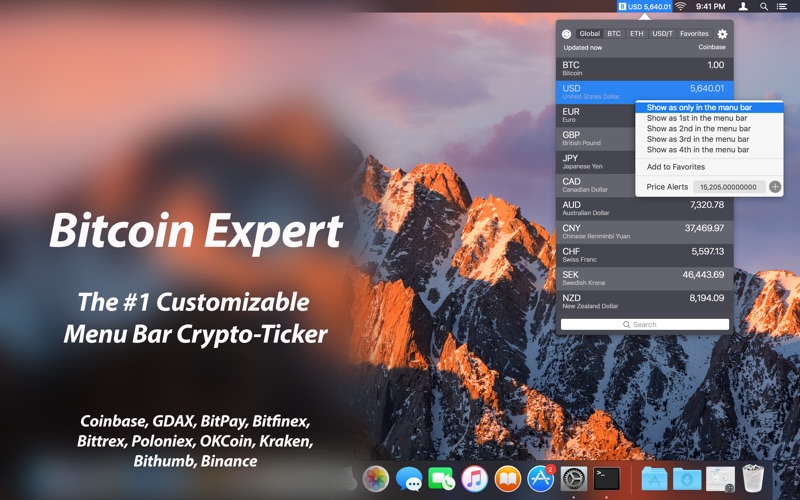Open Trash in the dock

(753, 479)
